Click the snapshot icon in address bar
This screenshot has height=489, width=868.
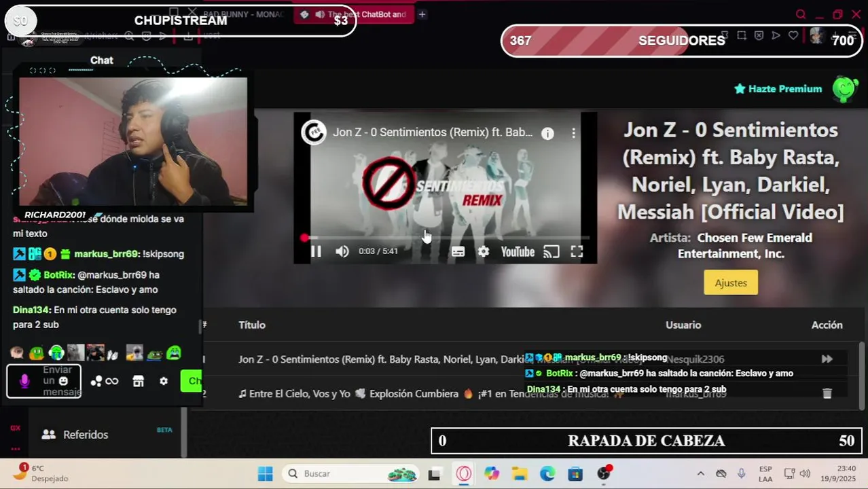pos(742,35)
